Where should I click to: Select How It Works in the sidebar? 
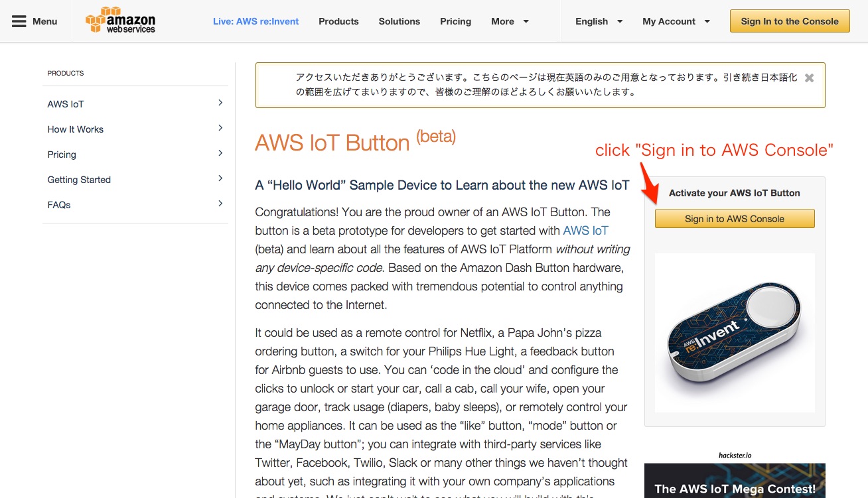pyautogui.click(x=76, y=129)
